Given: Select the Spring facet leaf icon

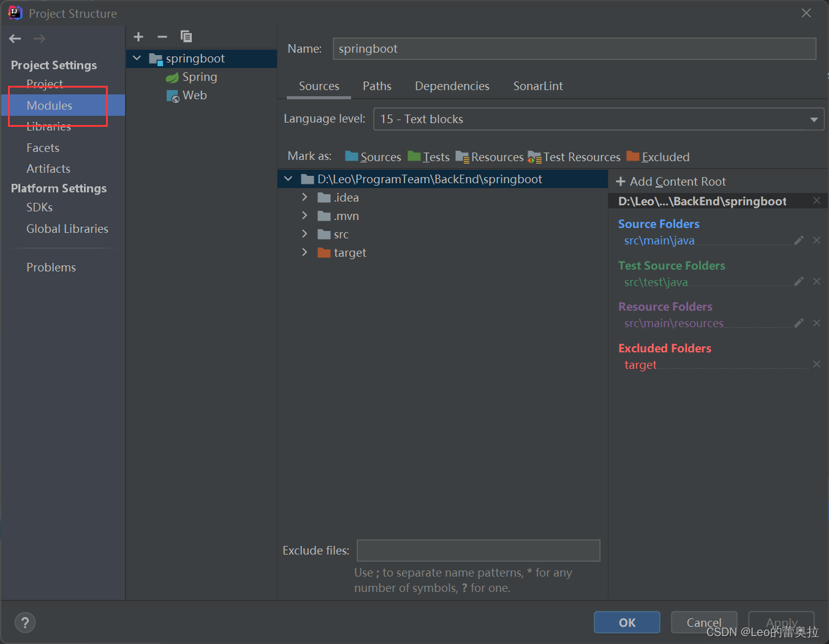Looking at the screenshot, I should tap(172, 78).
